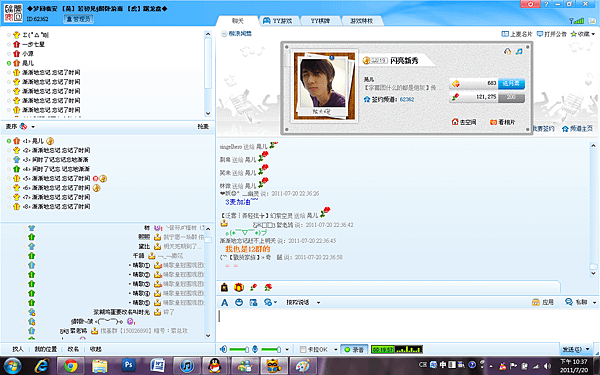The width and height of the screenshot is (600, 375).
Task: Click the headphone icon on profile card
Action: click(x=508, y=51)
